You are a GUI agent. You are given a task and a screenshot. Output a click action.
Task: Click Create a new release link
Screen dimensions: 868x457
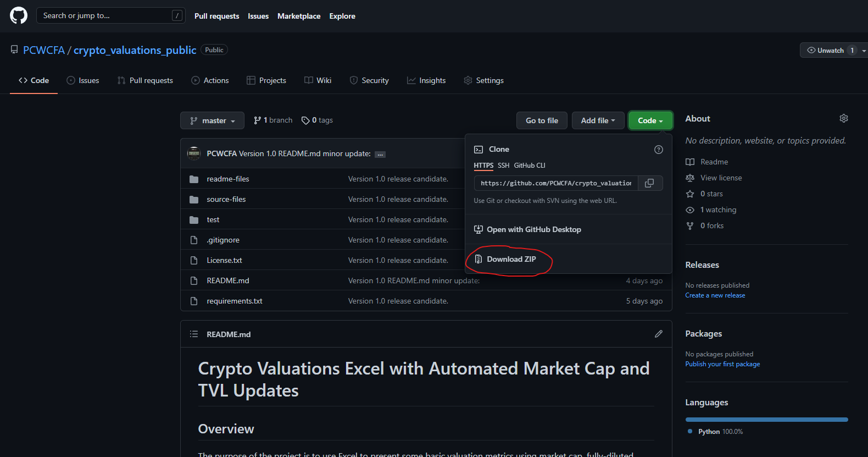click(x=715, y=295)
